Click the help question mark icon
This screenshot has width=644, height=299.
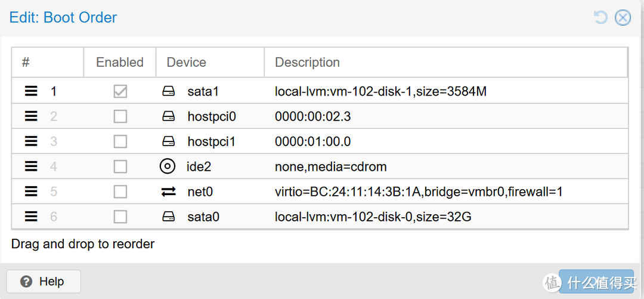tap(26, 282)
